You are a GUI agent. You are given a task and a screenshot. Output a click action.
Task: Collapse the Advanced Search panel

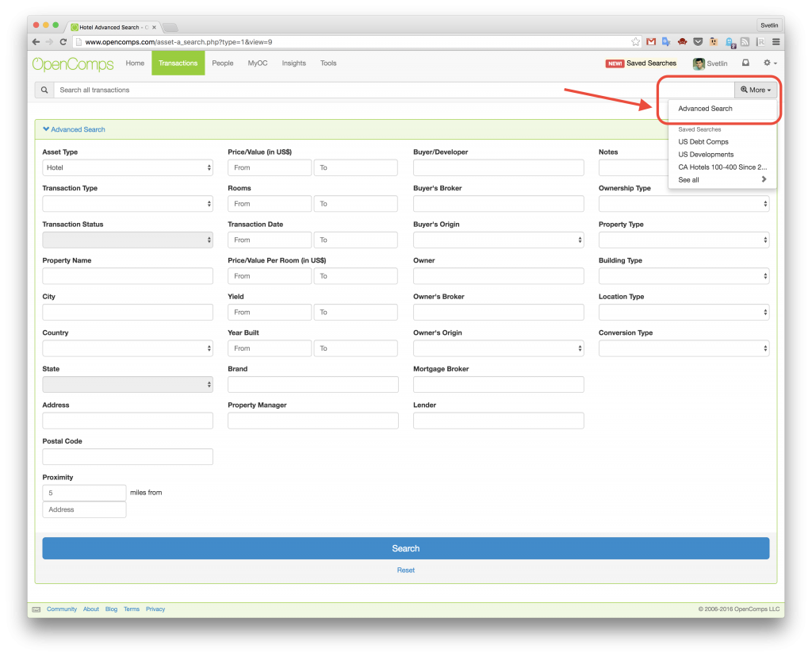[x=74, y=129]
